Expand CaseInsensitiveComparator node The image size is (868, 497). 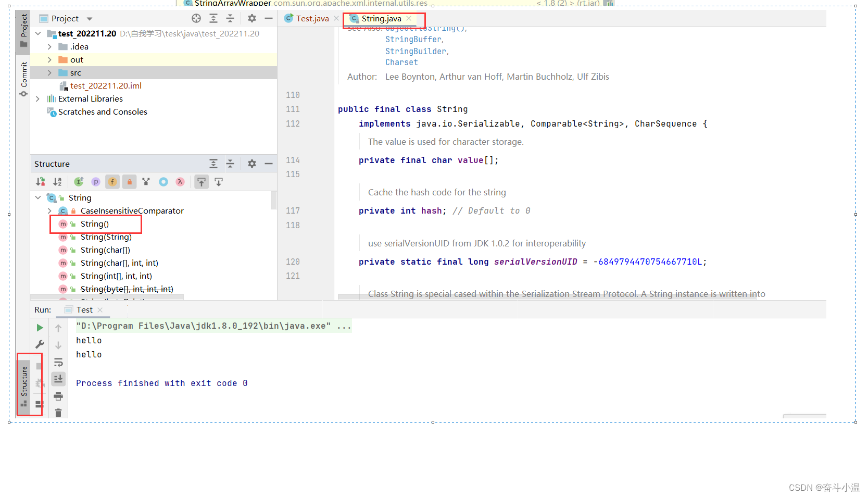point(49,210)
